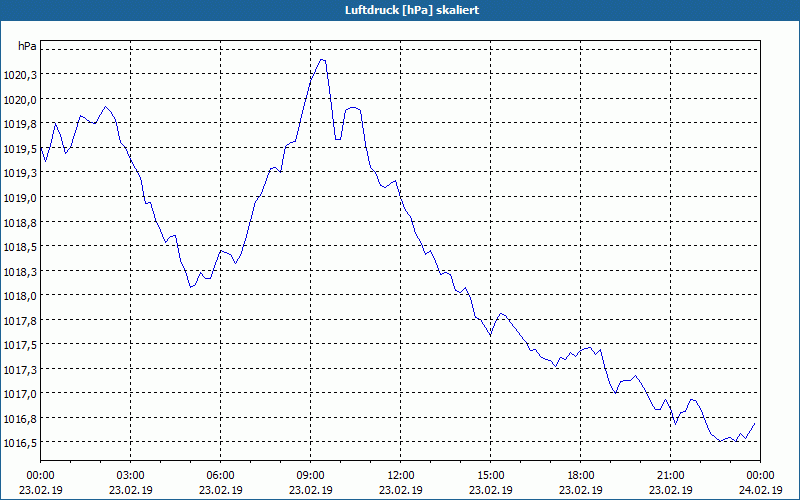
Task: Select the 1017,0 y-axis value
Action: click(x=20, y=394)
